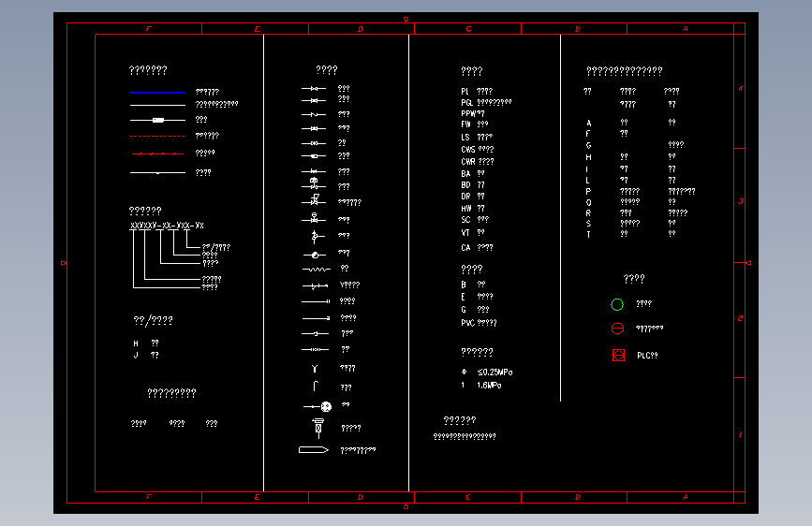Screen dimensions: 812x526
Task: Select the CWS abbreviation
Action: pos(468,150)
